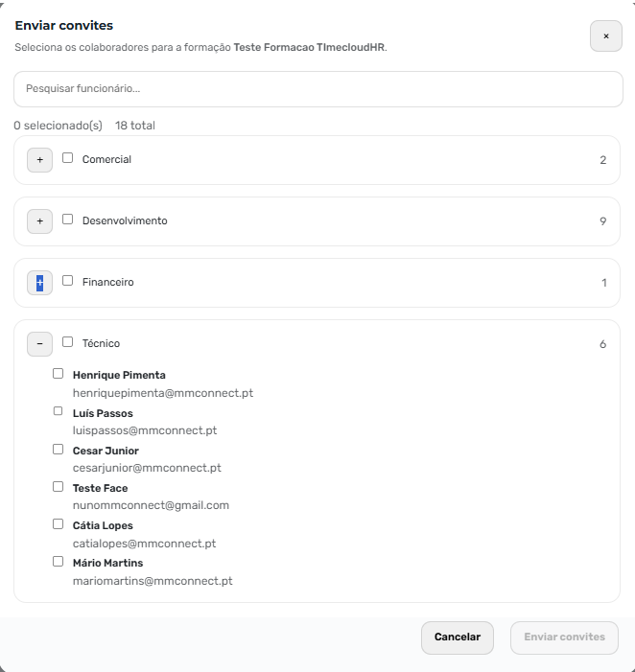Check the Comercial department checkbox
This screenshot has height=672, width=635.
[x=68, y=158]
